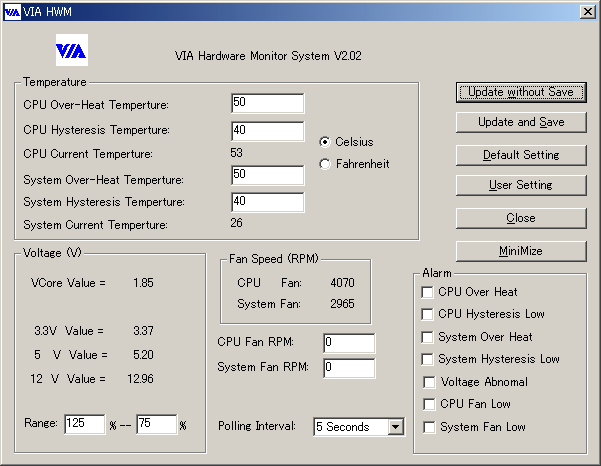
Task: Click the MiniMize button
Action: point(521,251)
